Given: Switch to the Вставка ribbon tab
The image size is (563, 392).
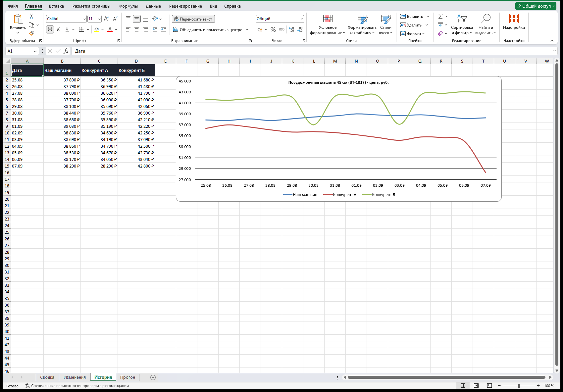Looking at the screenshot, I should click(x=56, y=6).
